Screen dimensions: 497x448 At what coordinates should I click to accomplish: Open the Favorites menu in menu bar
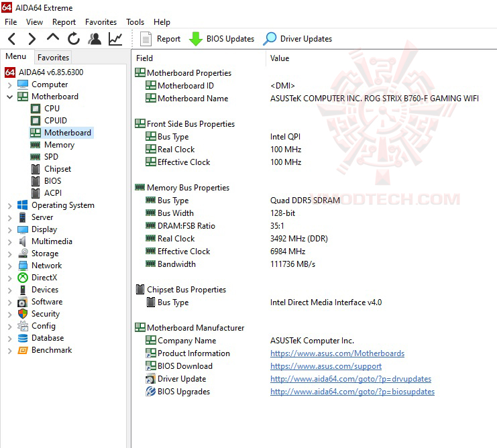point(101,22)
